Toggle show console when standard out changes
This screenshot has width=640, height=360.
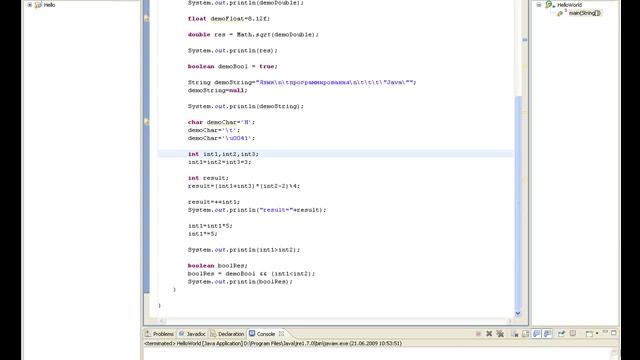pos(536,333)
